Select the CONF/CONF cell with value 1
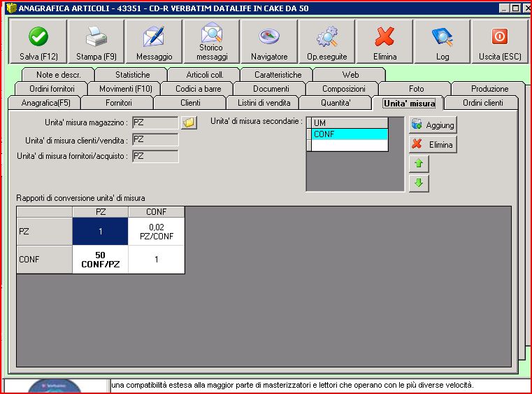The image size is (532, 394). 157,260
